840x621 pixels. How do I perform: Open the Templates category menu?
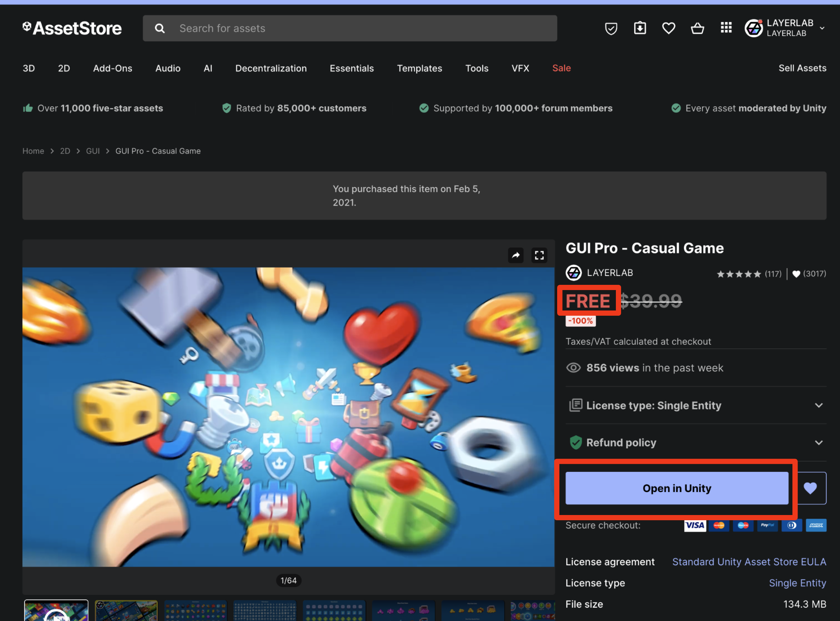tap(419, 68)
